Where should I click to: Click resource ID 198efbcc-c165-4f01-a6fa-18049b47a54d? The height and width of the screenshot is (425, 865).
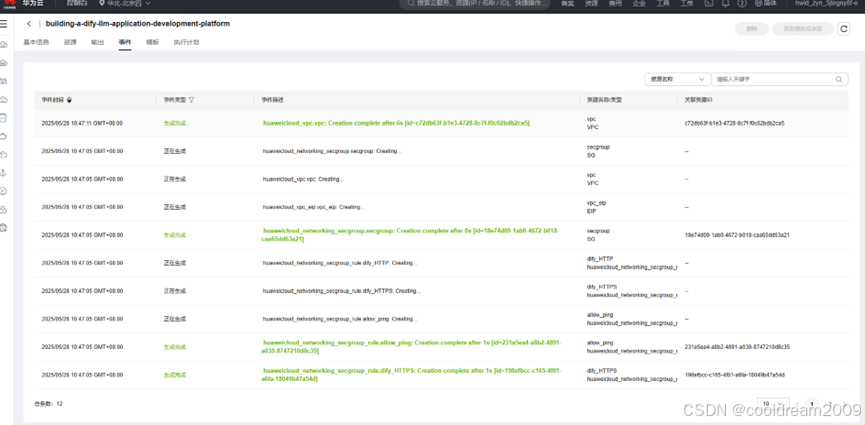[x=735, y=375]
